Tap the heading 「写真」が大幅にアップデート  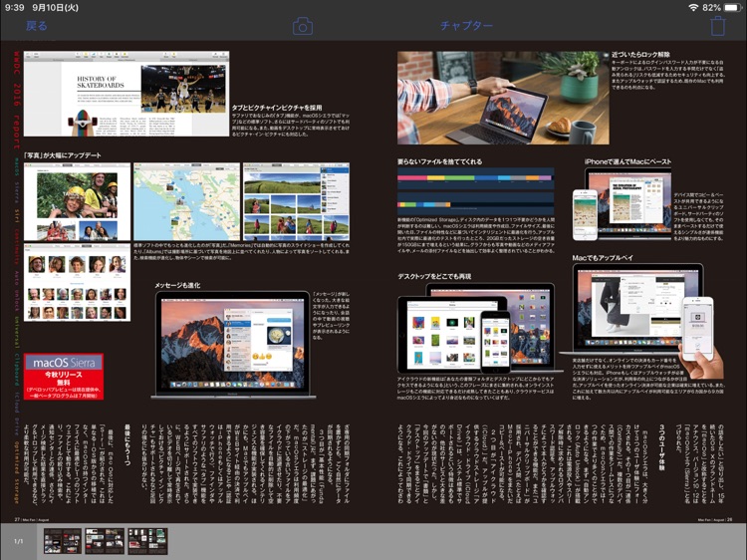63,155
